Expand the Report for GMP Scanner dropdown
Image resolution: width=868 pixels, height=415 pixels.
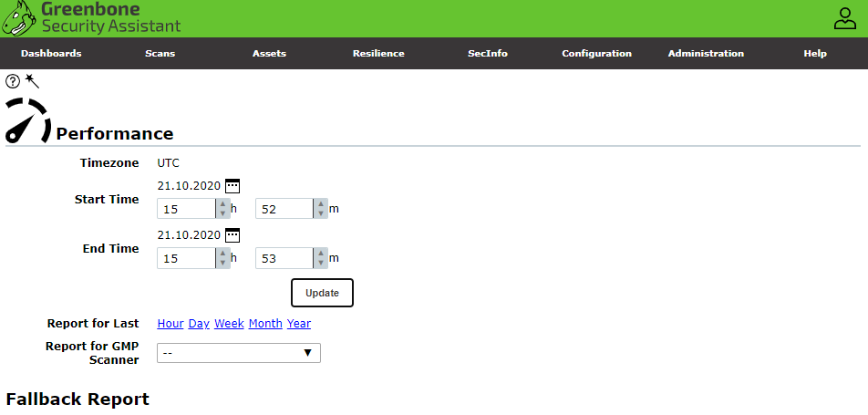click(x=239, y=353)
